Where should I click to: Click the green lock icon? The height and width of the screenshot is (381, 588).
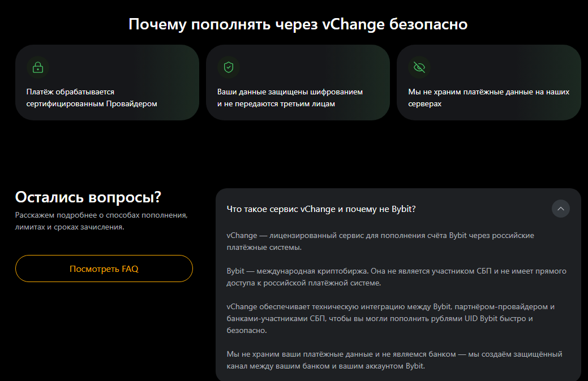coord(38,67)
